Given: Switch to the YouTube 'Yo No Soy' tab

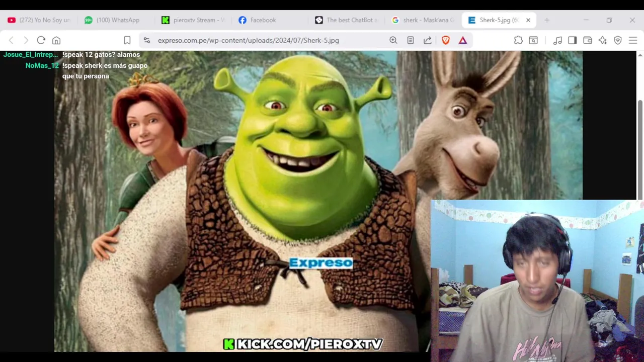Looking at the screenshot, I should tap(39, 20).
